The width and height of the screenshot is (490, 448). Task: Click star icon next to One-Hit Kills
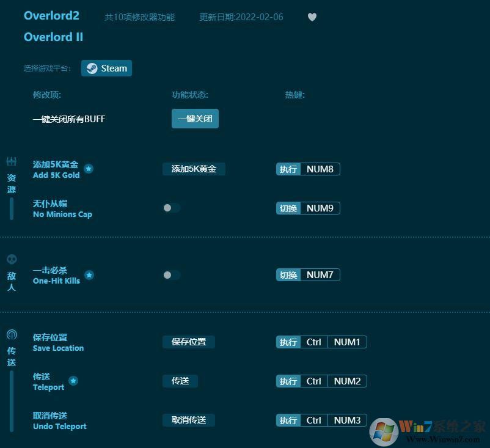pos(89,275)
